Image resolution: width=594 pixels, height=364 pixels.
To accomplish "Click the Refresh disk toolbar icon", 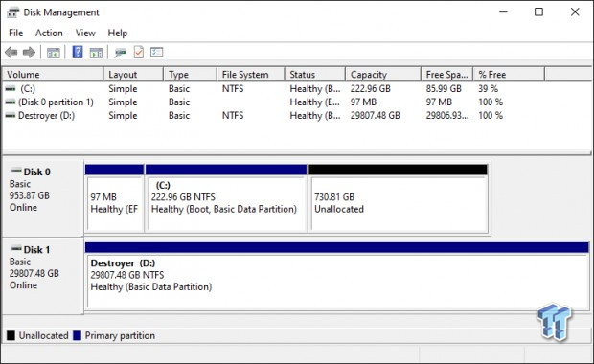I will (x=120, y=53).
